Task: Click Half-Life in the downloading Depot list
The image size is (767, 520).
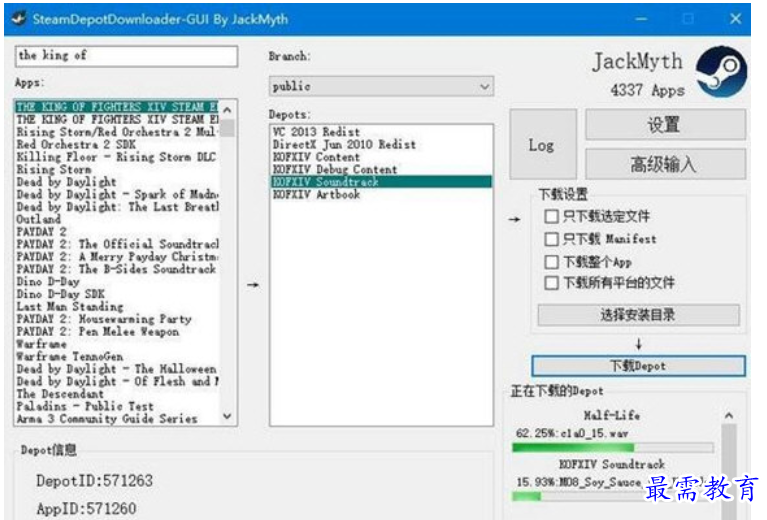Action: (x=611, y=416)
